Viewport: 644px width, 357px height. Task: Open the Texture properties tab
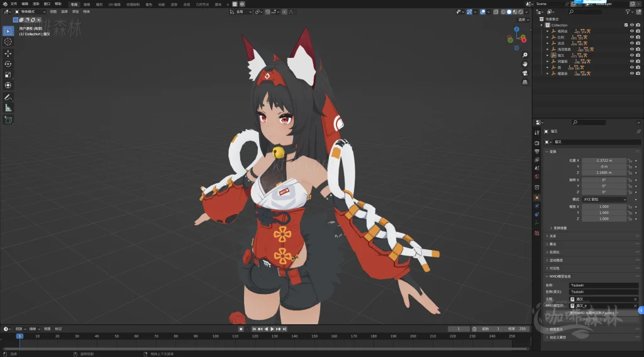[537, 233]
